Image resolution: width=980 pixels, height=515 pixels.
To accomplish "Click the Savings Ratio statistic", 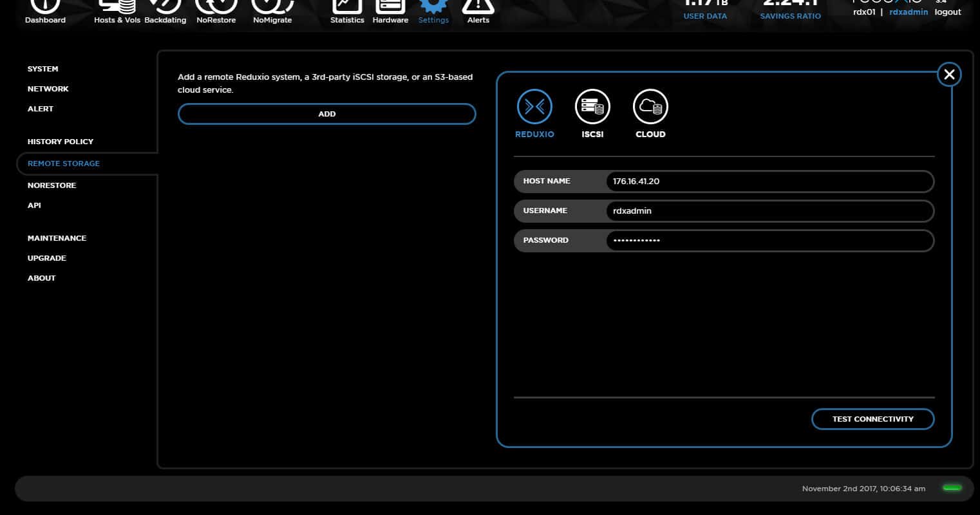I will [791, 9].
